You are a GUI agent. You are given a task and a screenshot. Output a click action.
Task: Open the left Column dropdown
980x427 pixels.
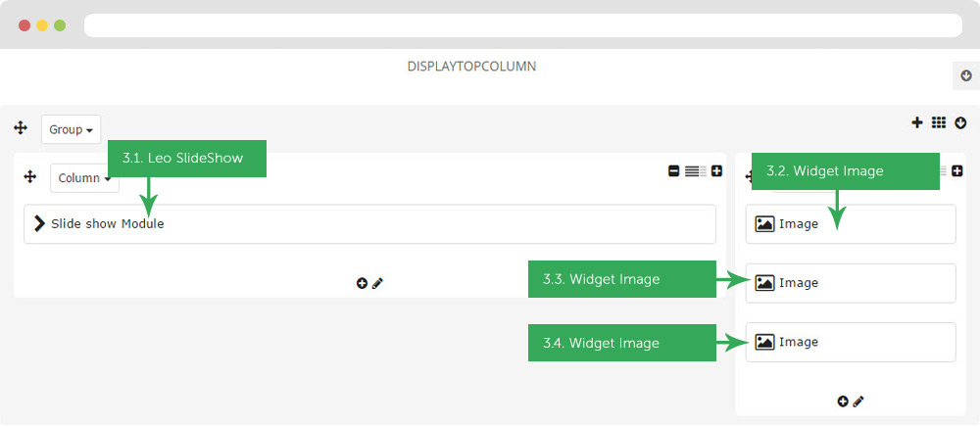click(x=84, y=178)
